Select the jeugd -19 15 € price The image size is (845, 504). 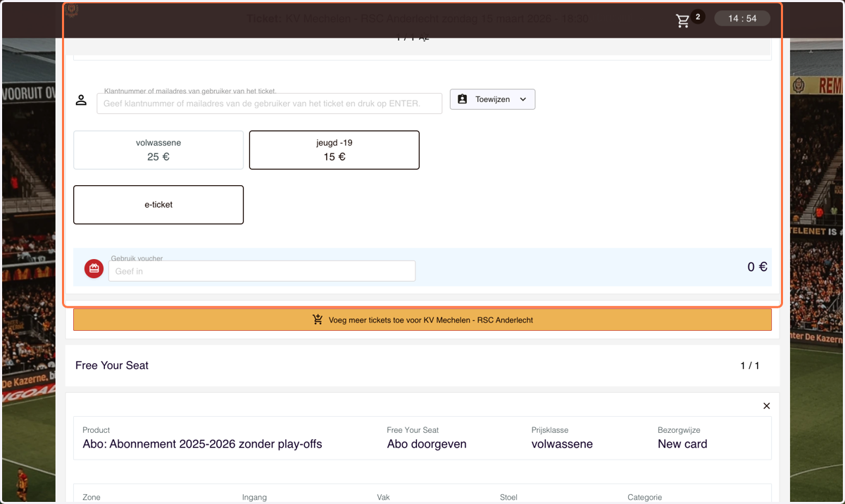(x=334, y=150)
